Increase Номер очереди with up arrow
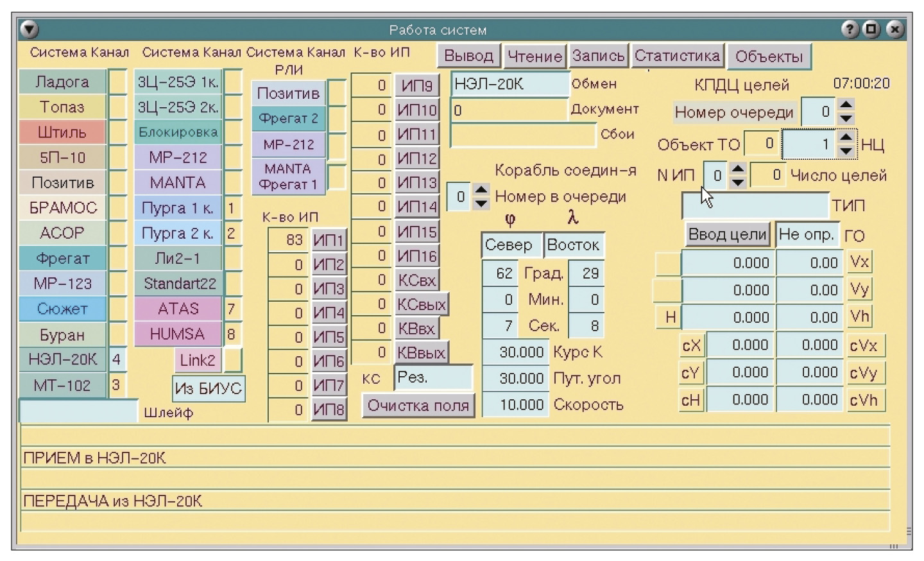This screenshot has height=561, width=924. coord(846,105)
